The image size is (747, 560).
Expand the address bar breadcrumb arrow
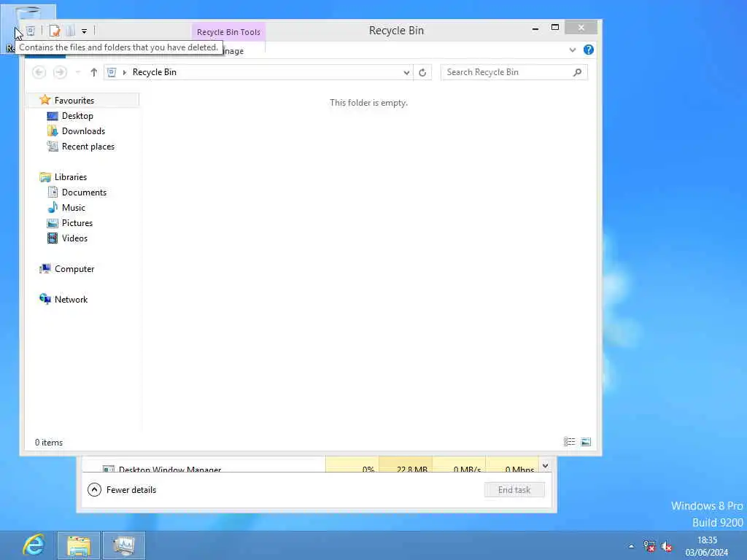tap(124, 72)
